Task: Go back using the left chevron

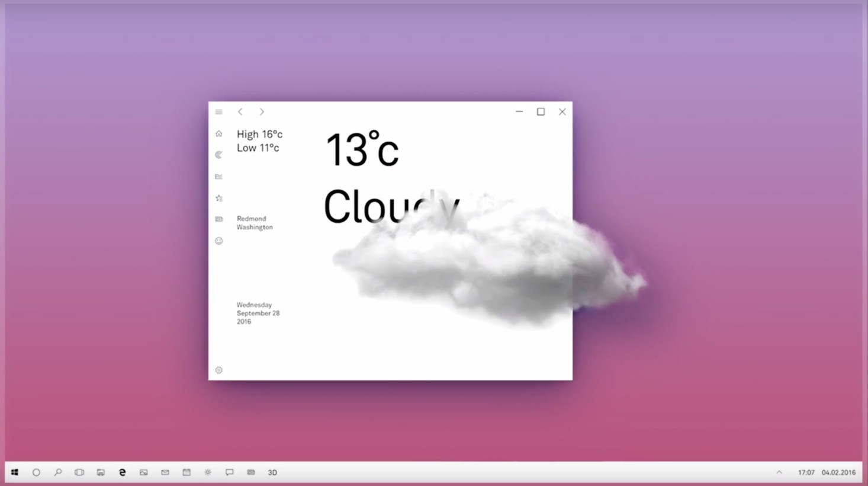Action: [240, 111]
